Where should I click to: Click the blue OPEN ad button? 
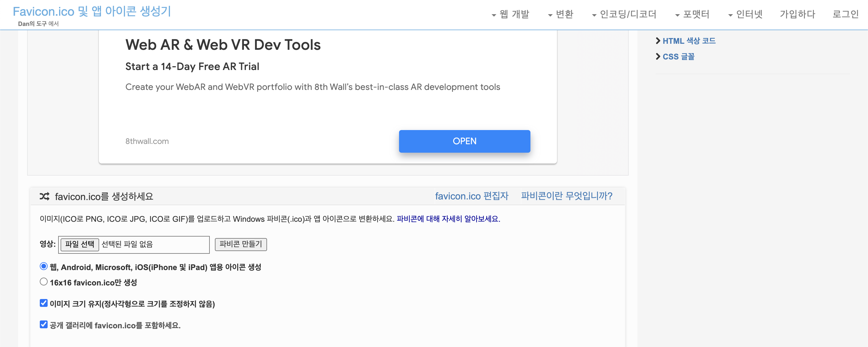click(x=464, y=141)
